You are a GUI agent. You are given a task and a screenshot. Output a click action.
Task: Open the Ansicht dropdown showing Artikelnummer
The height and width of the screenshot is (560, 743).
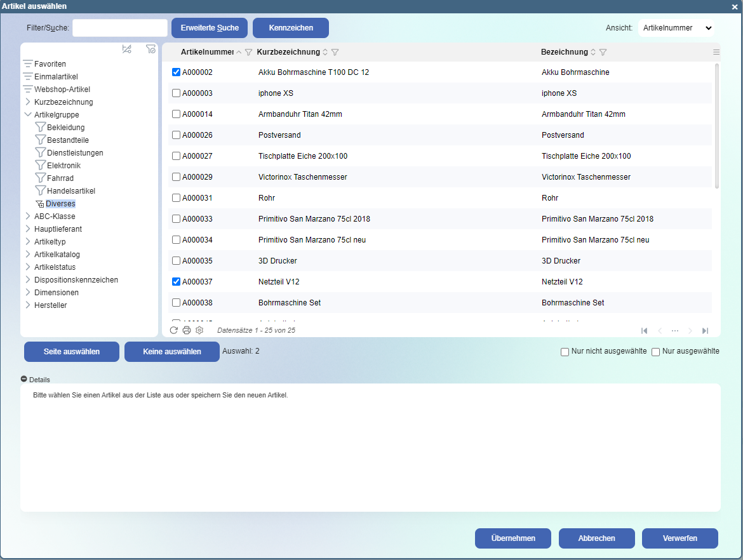[676, 28]
